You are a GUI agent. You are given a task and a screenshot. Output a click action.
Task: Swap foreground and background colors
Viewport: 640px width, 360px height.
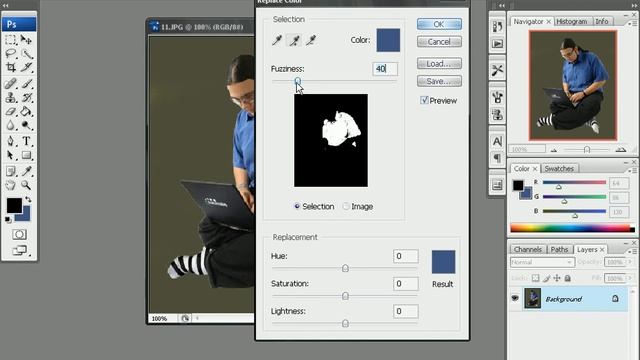click(28, 200)
